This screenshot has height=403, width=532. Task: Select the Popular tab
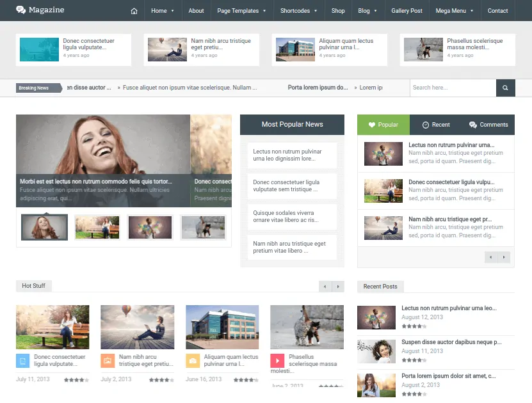[383, 125]
